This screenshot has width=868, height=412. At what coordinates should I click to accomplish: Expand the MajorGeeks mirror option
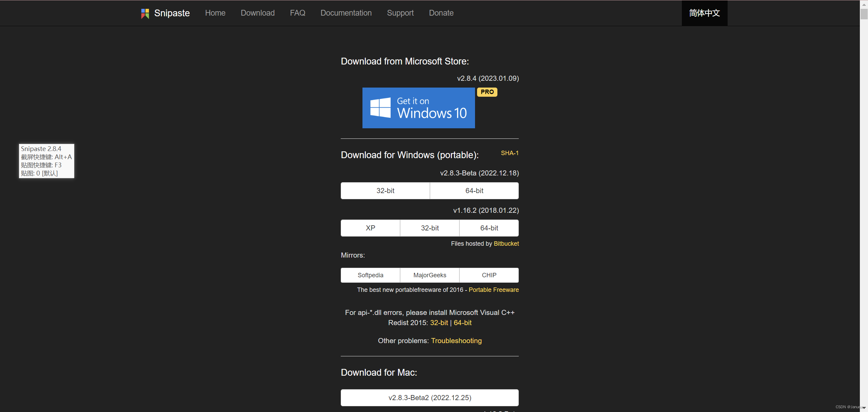click(x=430, y=275)
